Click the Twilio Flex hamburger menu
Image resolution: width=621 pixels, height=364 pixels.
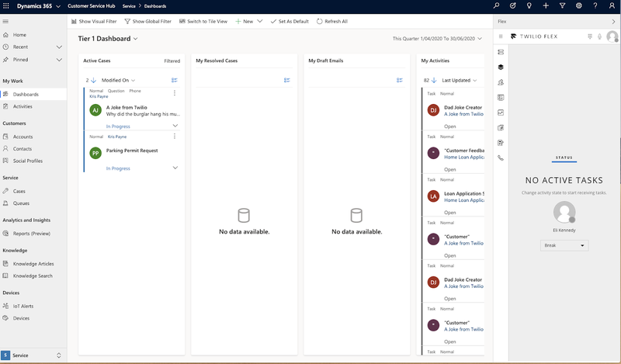501,36
